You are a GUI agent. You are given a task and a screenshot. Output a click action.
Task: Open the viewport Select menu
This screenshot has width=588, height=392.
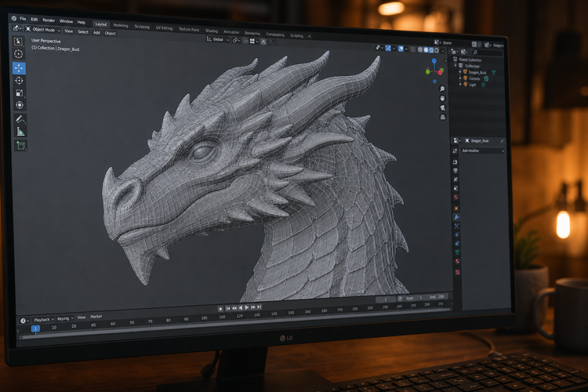point(83,32)
